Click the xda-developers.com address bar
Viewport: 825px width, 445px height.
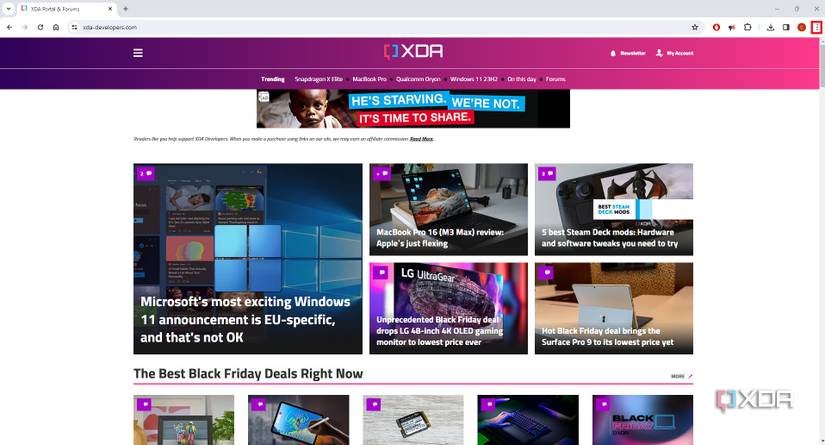coord(384,27)
